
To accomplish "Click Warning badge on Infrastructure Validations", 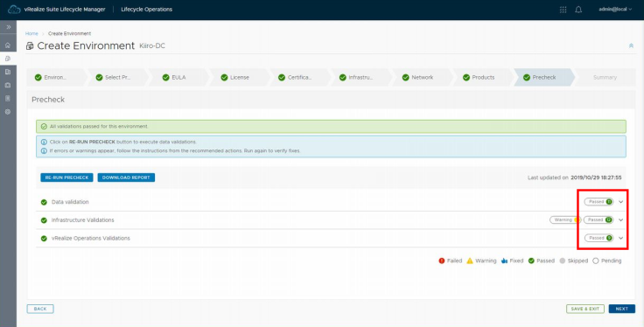I will pyautogui.click(x=565, y=220).
